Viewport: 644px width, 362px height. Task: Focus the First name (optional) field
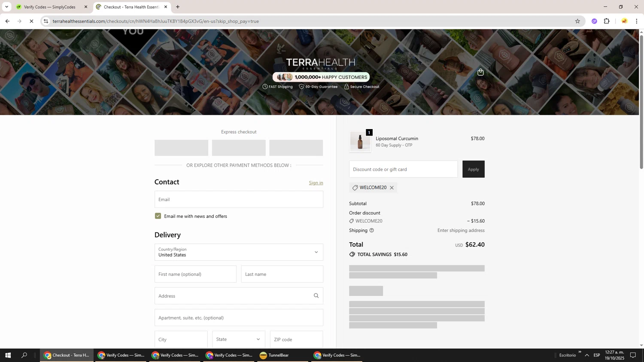pos(195,274)
